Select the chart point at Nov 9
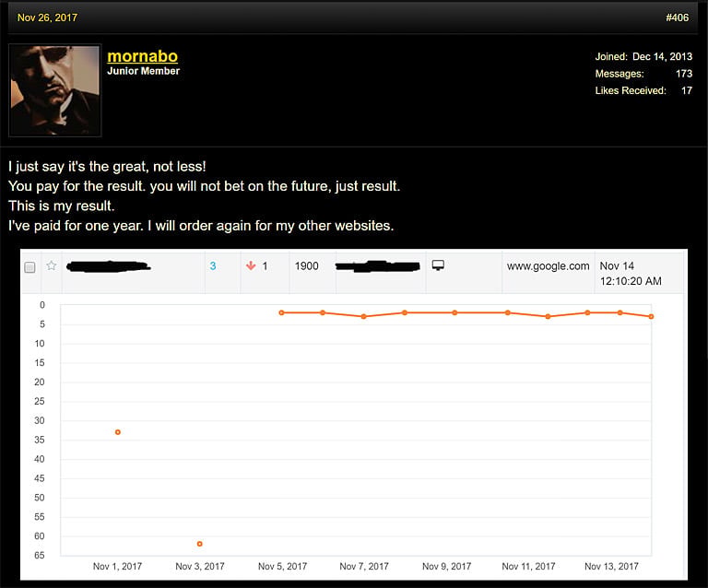Viewport: 708px width, 588px height. coord(454,312)
